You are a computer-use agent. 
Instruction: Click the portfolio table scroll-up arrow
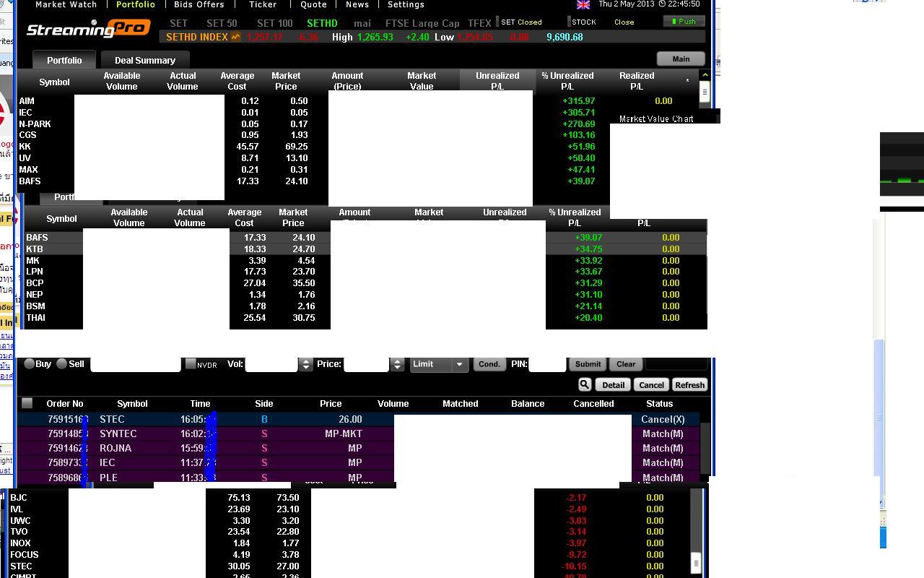pos(705,74)
